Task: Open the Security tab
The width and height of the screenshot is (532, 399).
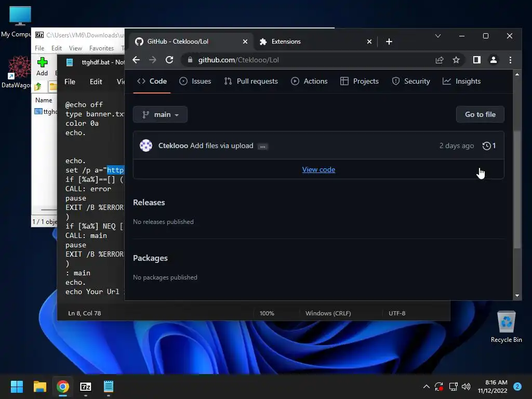Action: coord(410,81)
